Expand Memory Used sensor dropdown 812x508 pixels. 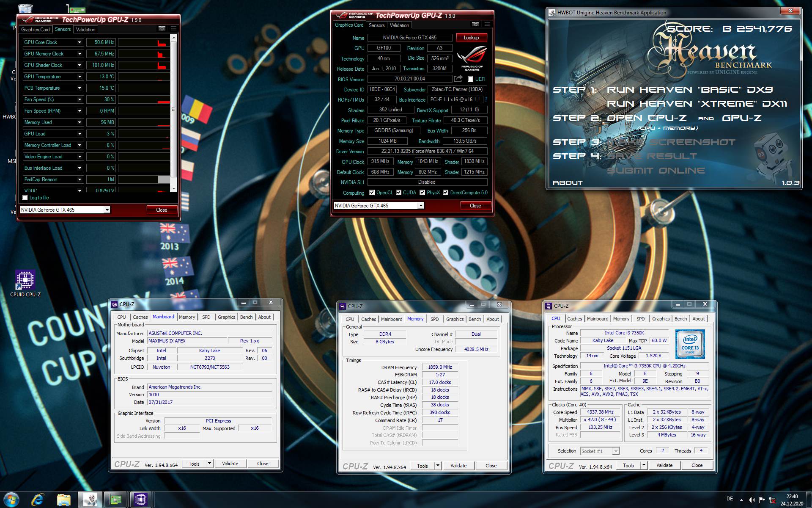(x=80, y=122)
